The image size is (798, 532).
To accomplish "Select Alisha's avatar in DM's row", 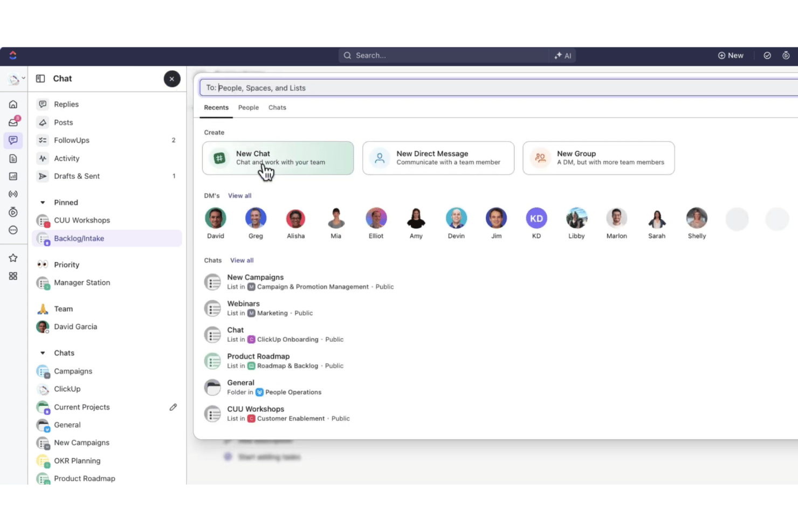I will pos(295,218).
